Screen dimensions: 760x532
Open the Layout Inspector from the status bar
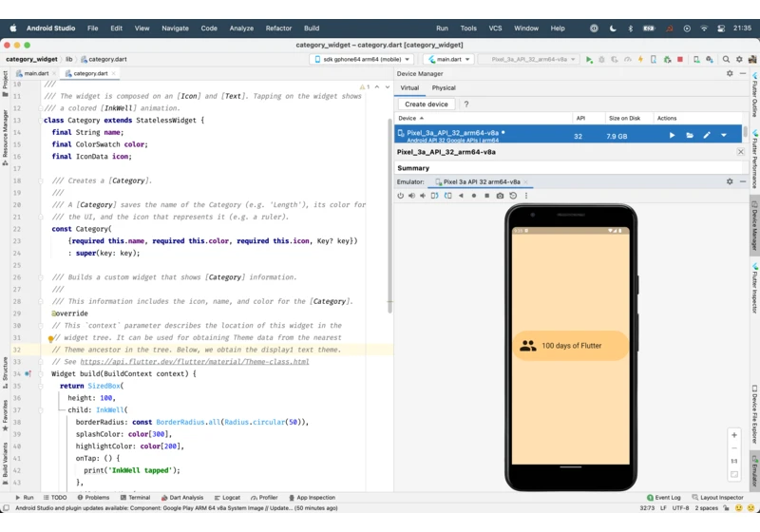coord(717,497)
